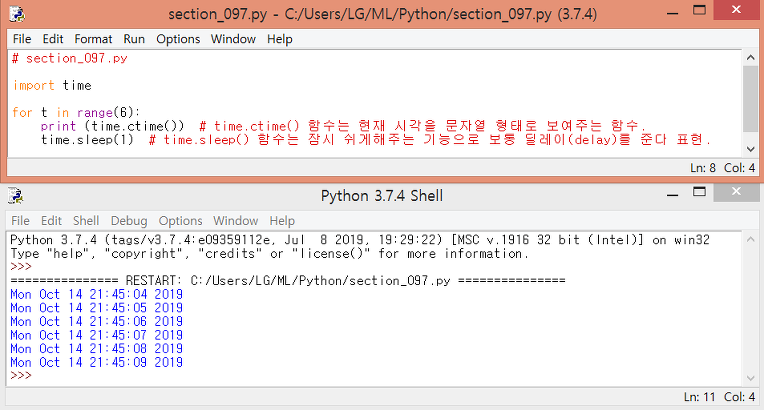Click the editor scrollbar's down arrow

(x=750, y=149)
